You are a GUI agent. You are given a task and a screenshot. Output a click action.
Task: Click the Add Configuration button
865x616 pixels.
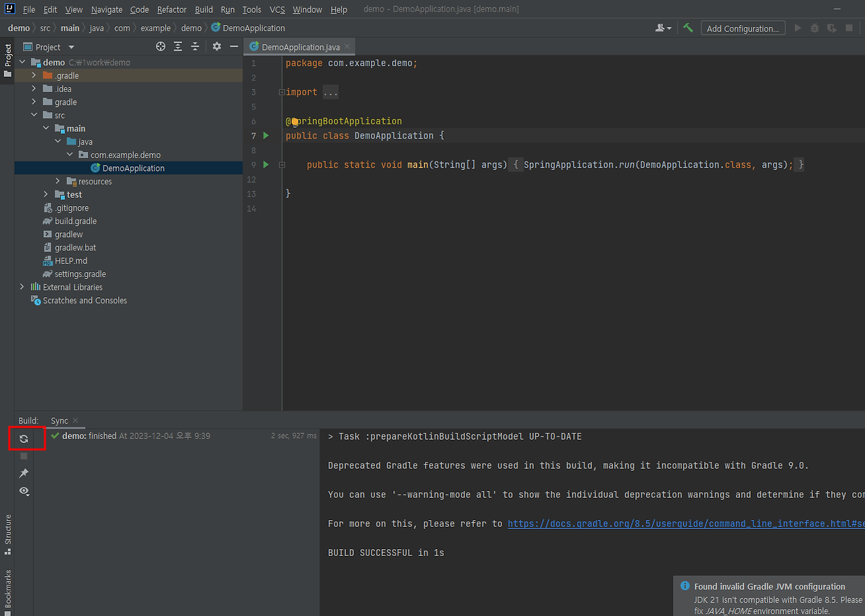pyautogui.click(x=743, y=28)
